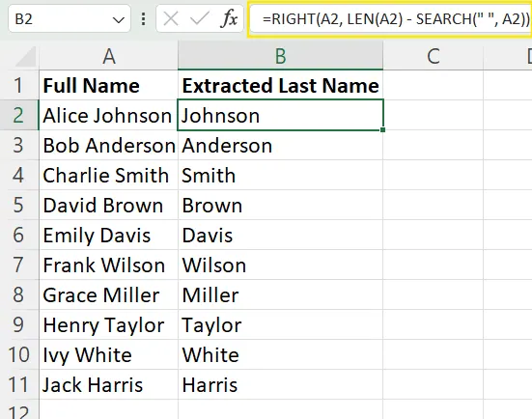Viewport: 532px width, 419px height.
Task: Click the 'Full Name' header cell
Action: tap(108, 85)
